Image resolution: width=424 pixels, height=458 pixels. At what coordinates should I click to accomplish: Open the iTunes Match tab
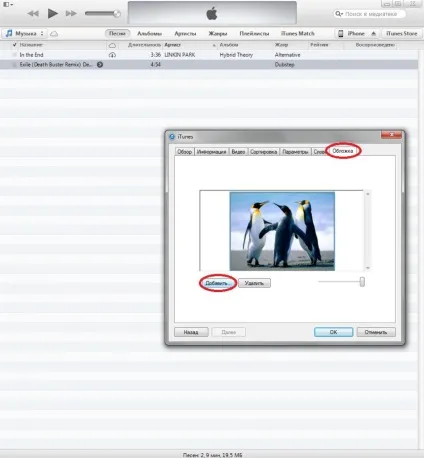[x=298, y=34]
